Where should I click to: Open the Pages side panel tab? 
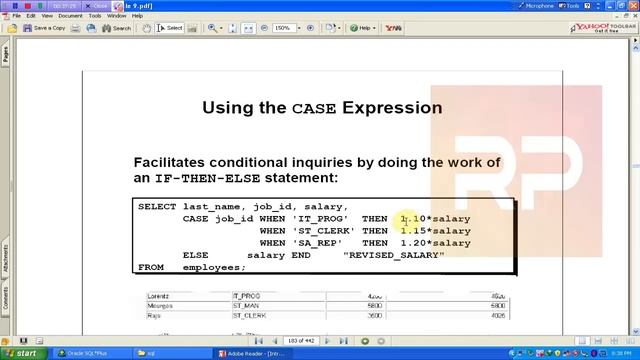click(5, 53)
